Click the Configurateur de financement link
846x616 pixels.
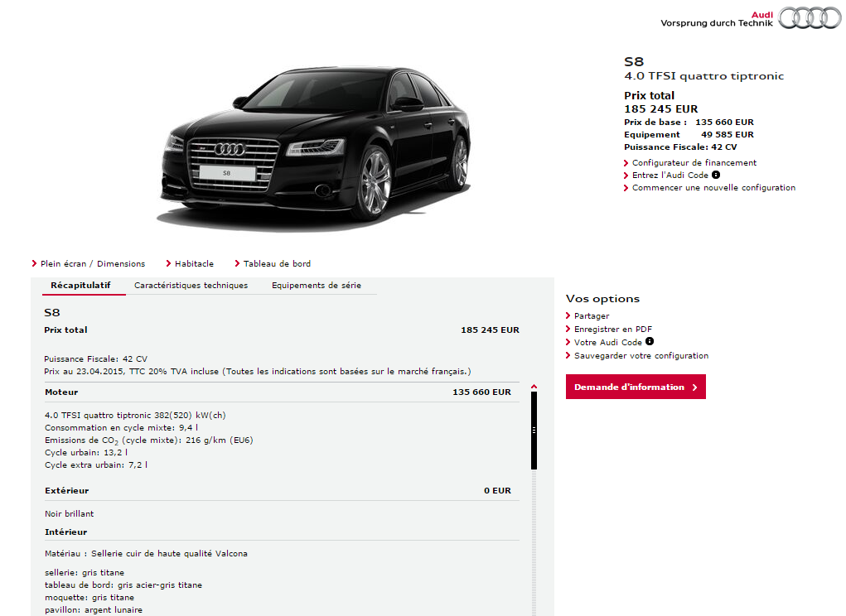coord(694,163)
